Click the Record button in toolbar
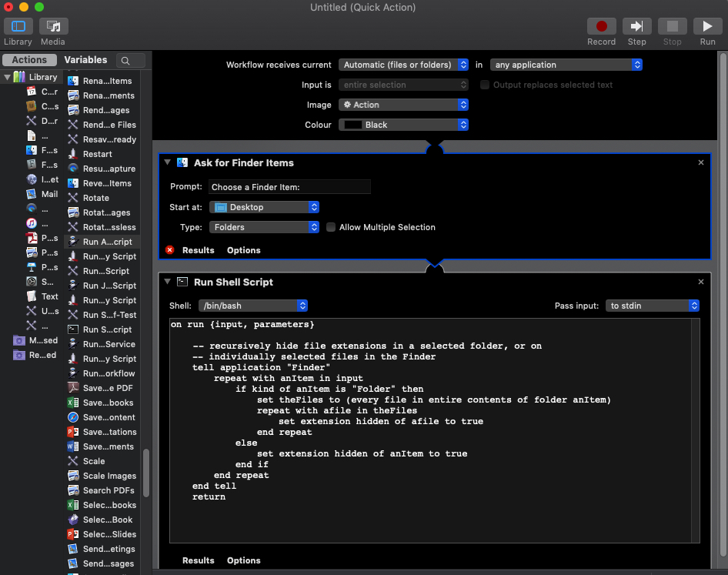 [x=601, y=26]
